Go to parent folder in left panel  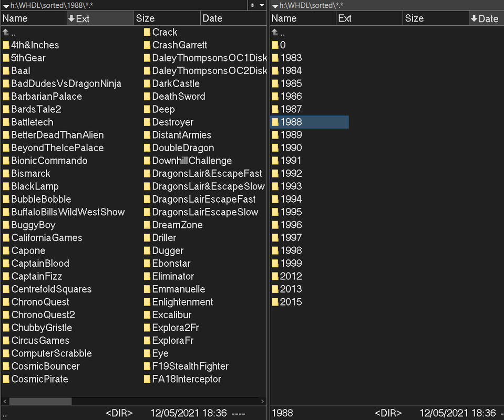[x=9, y=32]
